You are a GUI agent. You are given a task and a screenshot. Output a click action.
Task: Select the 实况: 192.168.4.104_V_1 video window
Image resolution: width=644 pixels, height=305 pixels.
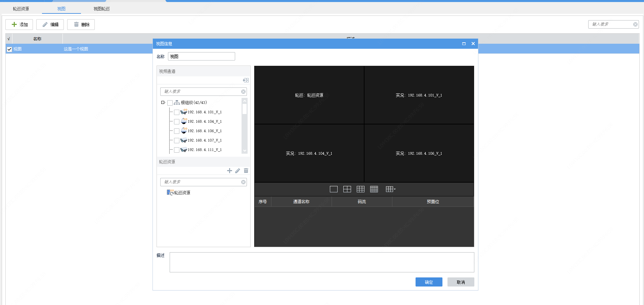(309, 153)
